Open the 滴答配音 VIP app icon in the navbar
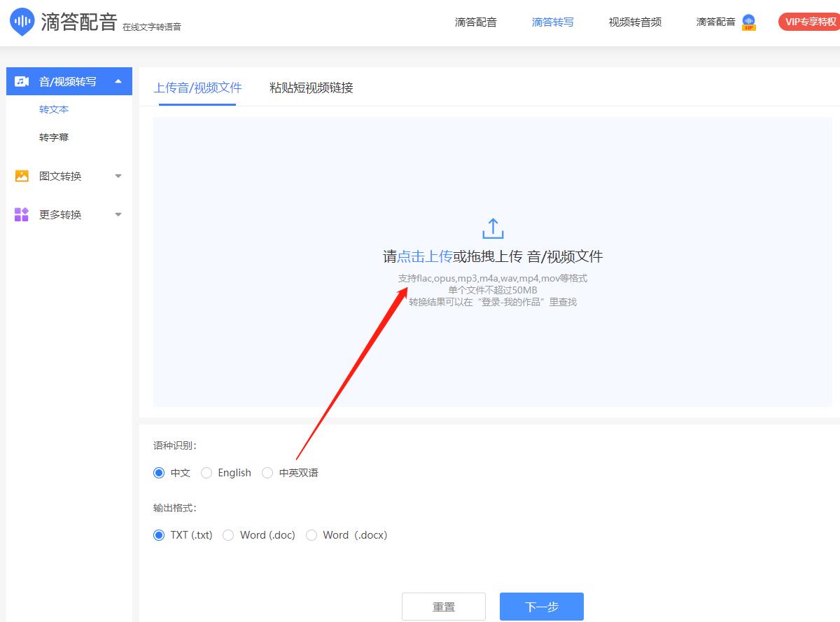 click(x=749, y=22)
